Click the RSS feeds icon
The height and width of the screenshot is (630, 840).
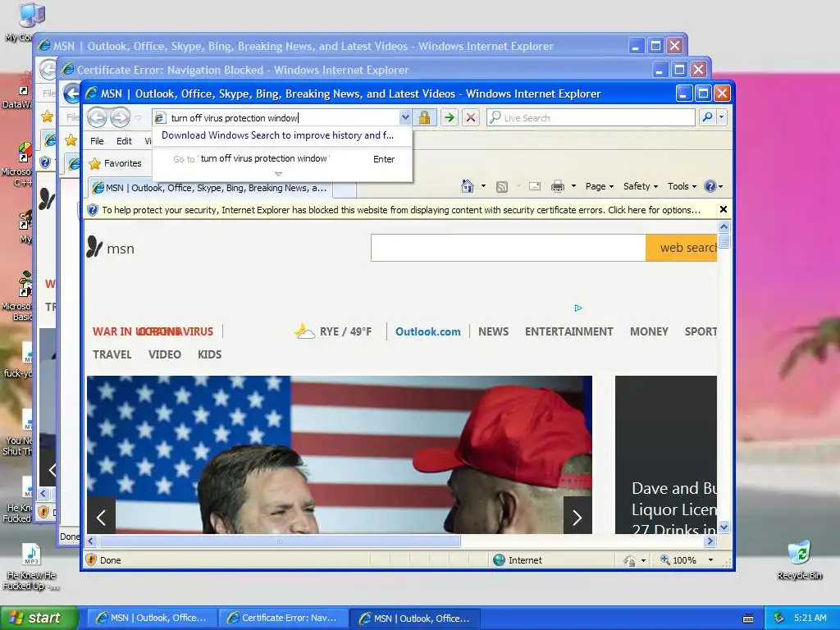(502, 186)
